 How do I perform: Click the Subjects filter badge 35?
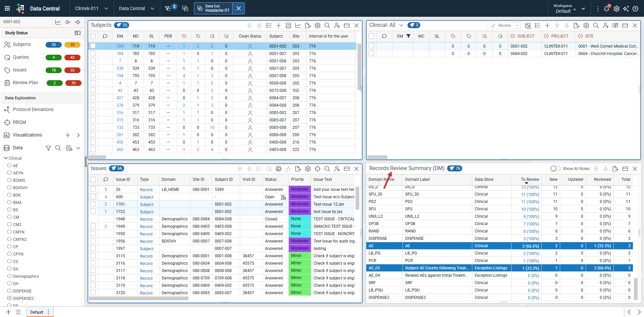tap(121, 25)
